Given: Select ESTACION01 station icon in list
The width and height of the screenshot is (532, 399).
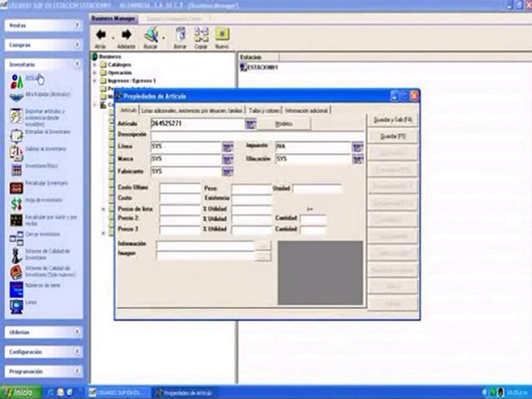Looking at the screenshot, I should (x=243, y=67).
